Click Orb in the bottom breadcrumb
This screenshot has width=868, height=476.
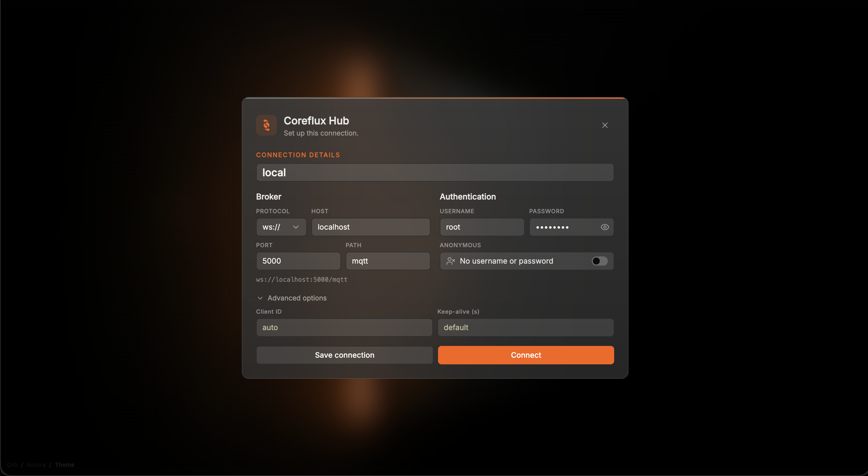(12, 464)
